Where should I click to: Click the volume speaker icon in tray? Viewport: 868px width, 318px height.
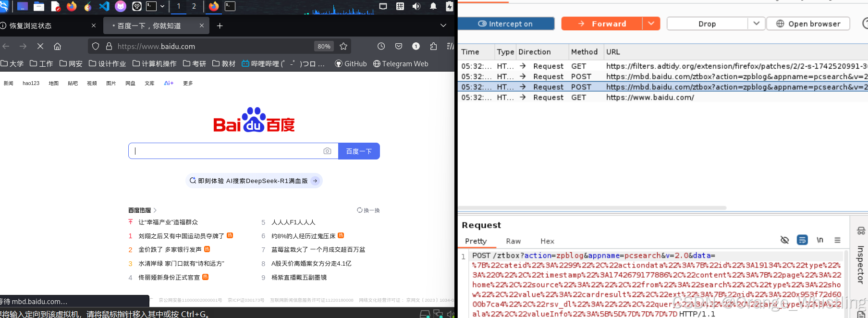pyautogui.click(x=416, y=6)
